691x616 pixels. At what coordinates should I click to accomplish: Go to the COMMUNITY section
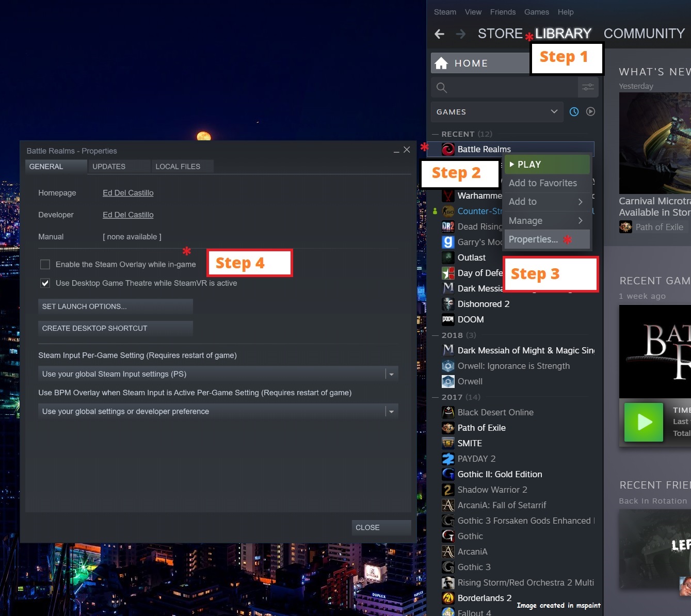(644, 34)
